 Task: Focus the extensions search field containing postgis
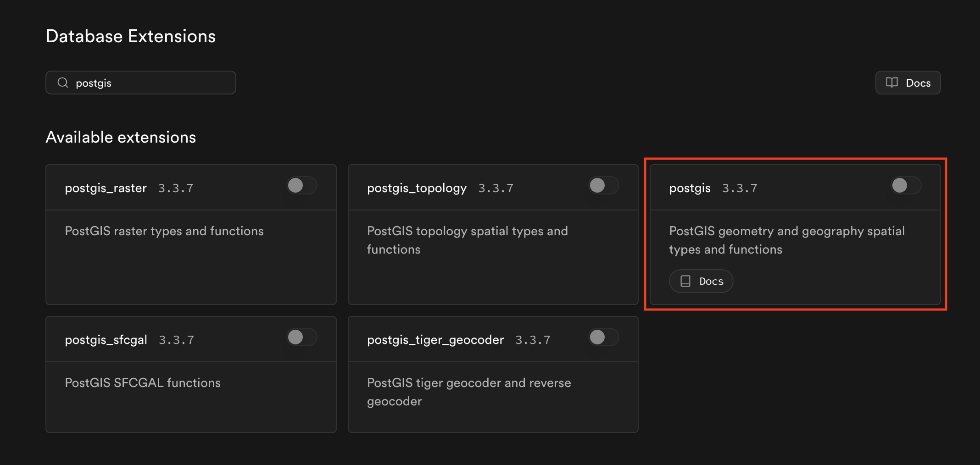(x=141, y=83)
